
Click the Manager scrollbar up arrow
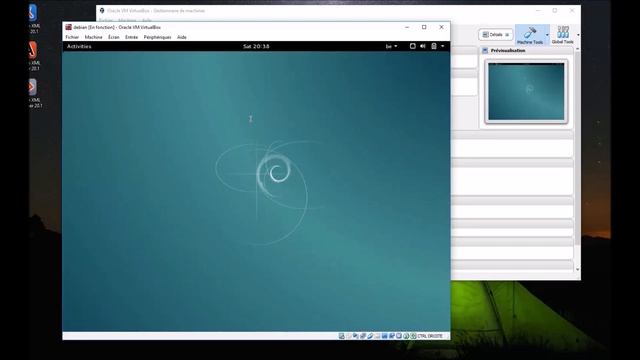(577, 49)
